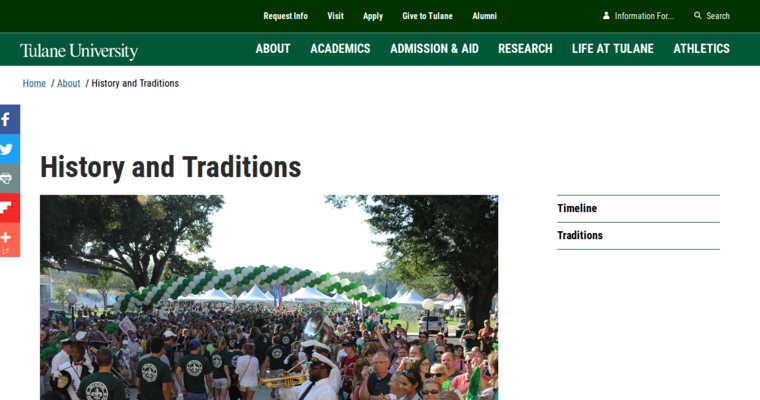
Task: Click the Home breadcrumb link
Action: pyautogui.click(x=34, y=83)
